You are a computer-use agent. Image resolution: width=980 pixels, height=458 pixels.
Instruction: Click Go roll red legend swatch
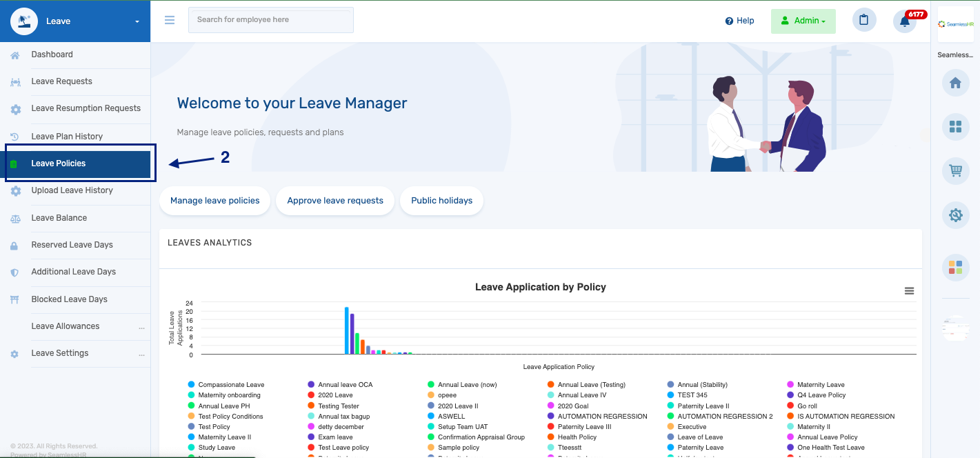(x=790, y=406)
